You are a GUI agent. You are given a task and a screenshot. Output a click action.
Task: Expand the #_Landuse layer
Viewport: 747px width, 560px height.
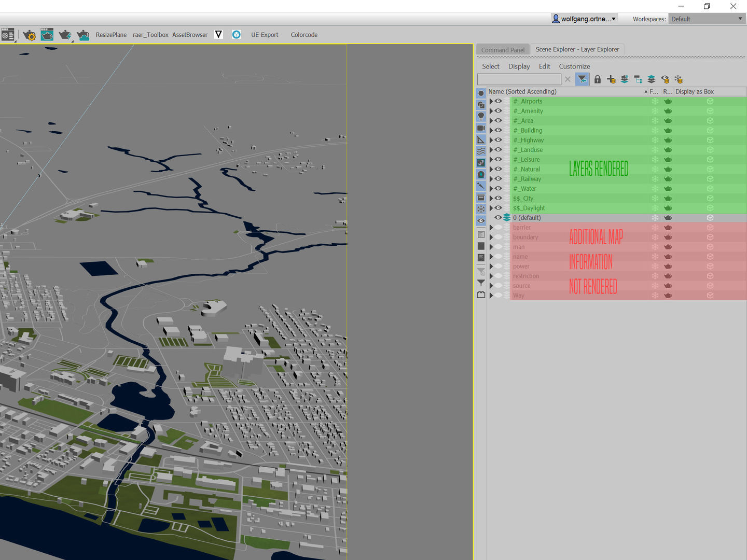point(491,150)
